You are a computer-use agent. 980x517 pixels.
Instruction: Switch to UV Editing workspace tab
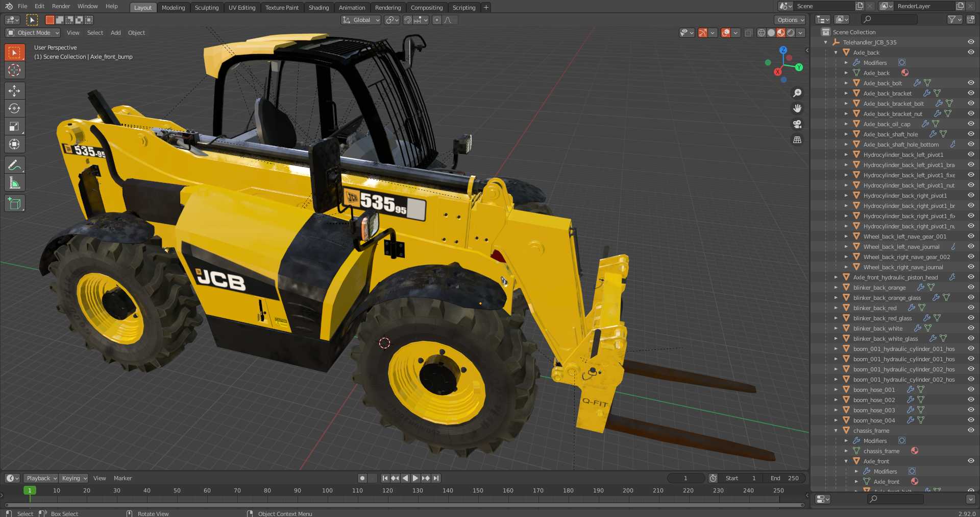click(242, 8)
